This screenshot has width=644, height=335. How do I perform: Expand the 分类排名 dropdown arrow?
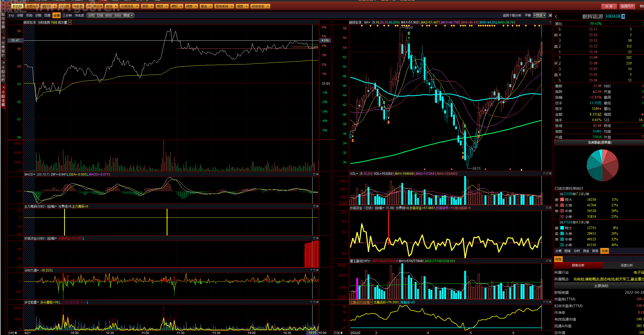137,6
